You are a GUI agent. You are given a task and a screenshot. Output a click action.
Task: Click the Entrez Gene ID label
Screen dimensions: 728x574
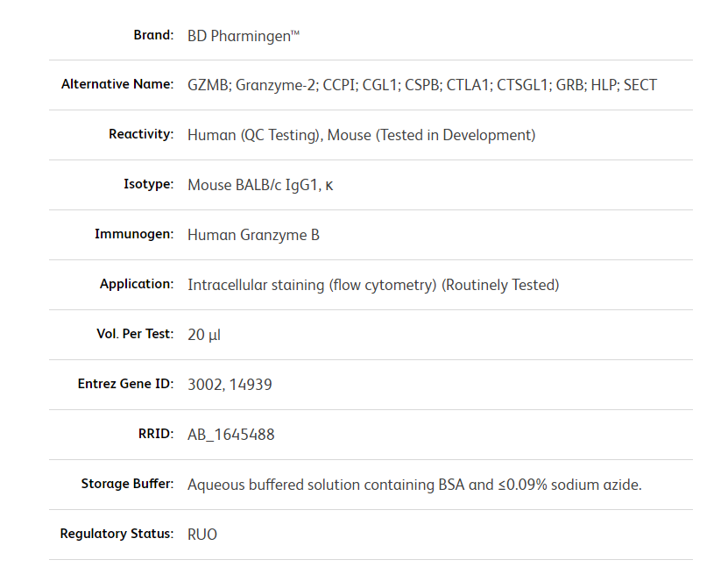pos(125,385)
